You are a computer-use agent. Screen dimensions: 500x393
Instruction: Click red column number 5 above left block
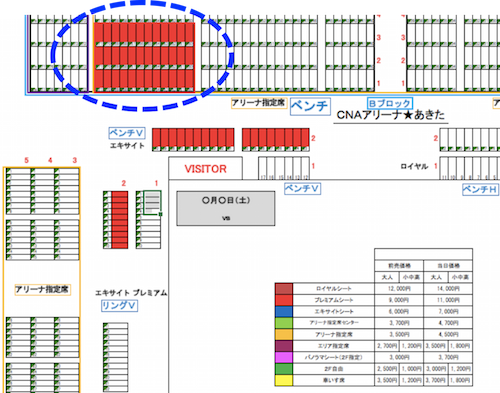click(26, 160)
